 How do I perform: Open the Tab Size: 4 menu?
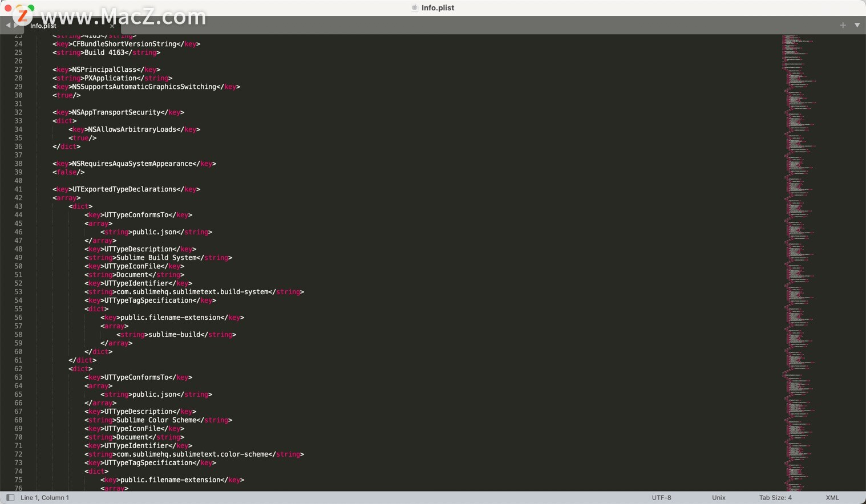coord(775,498)
